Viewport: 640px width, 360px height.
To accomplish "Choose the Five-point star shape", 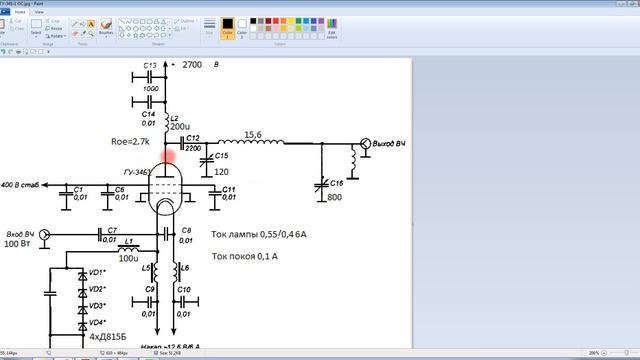I will click(136, 36).
